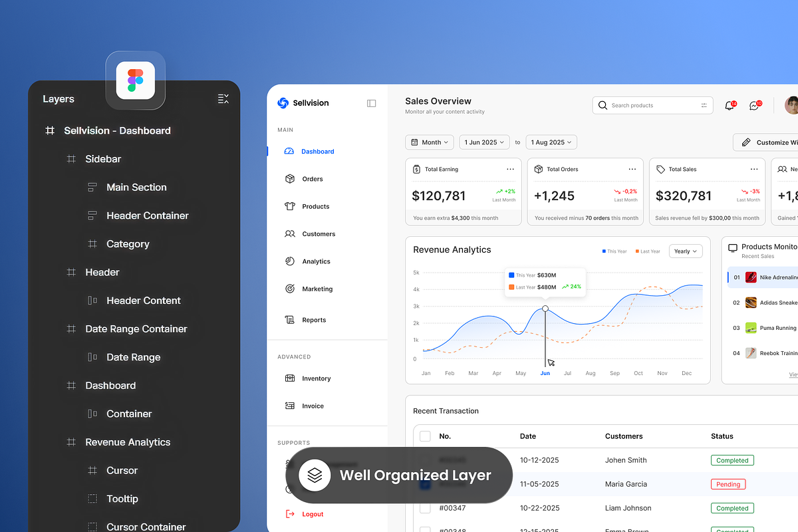Click Completed status for Johen Smith
The image size is (798, 532).
732,460
